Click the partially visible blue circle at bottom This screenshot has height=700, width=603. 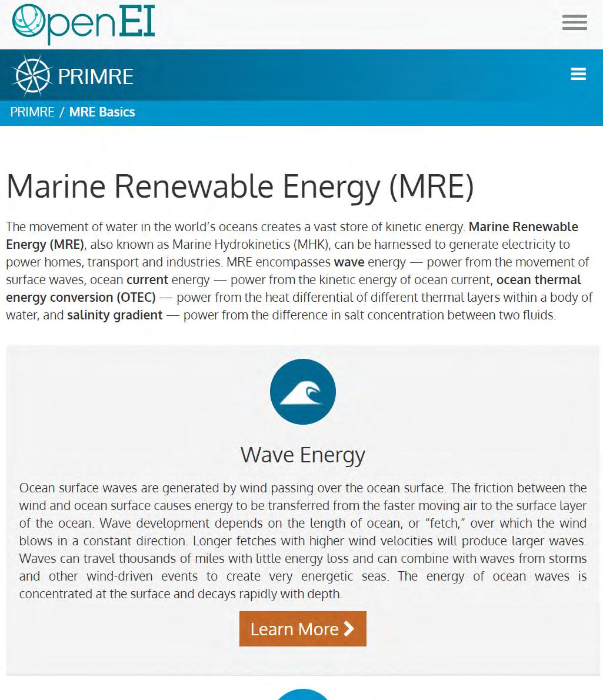pyautogui.click(x=302, y=695)
